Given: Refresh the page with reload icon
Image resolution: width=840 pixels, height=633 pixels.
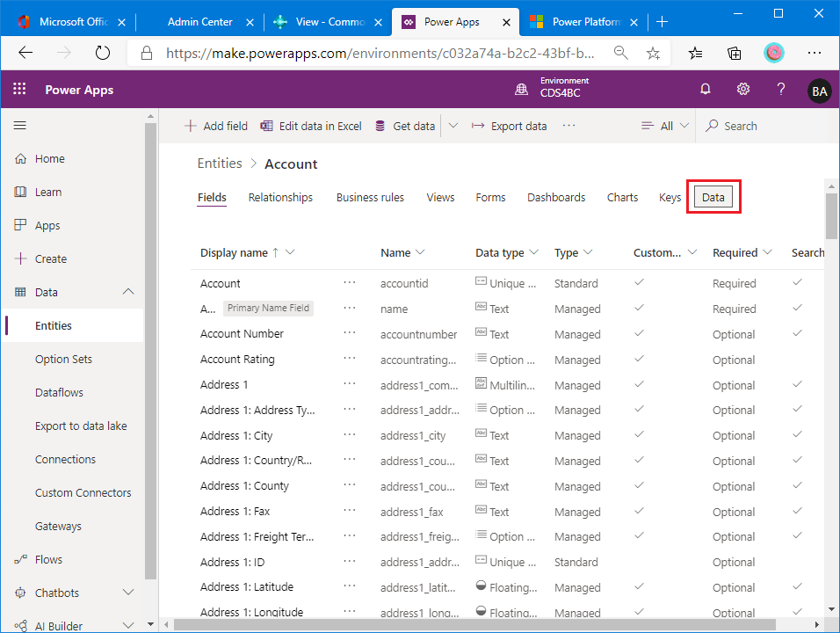Looking at the screenshot, I should (102, 53).
